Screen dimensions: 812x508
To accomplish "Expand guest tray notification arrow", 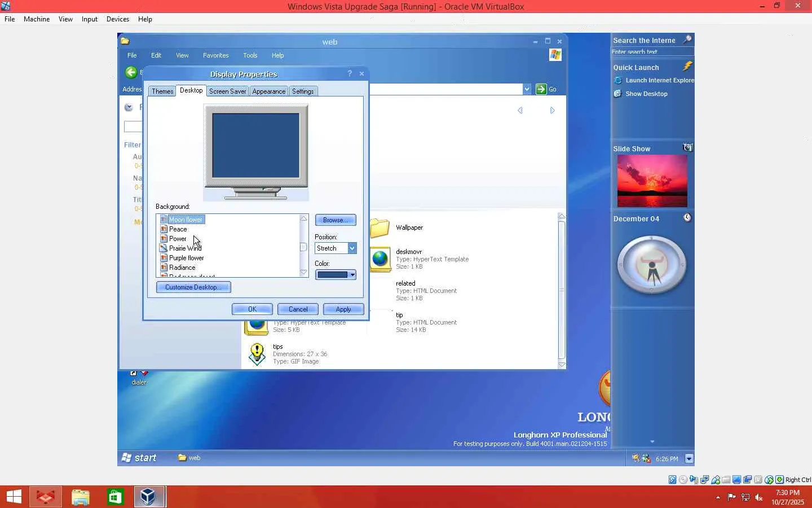I will 689,459.
